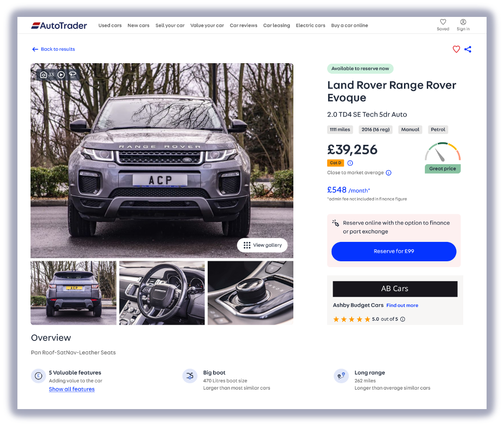Click the AutoTrader logo
The image size is (504, 426).
[59, 25]
